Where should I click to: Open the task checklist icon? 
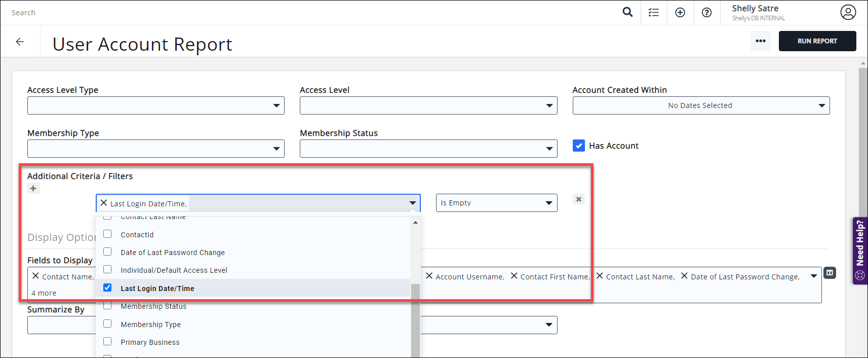click(x=654, y=13)
